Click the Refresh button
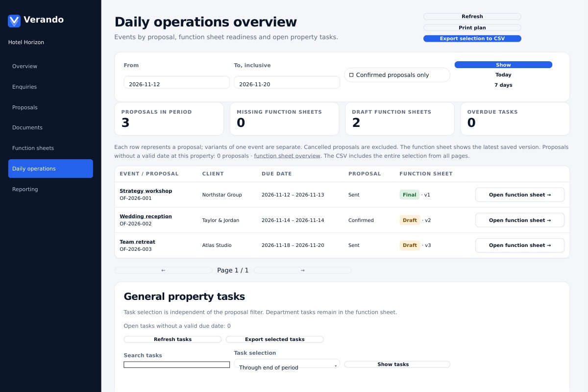Image resolution: width=588 pixels, height=392 pixels. click(x=472, y=17)
